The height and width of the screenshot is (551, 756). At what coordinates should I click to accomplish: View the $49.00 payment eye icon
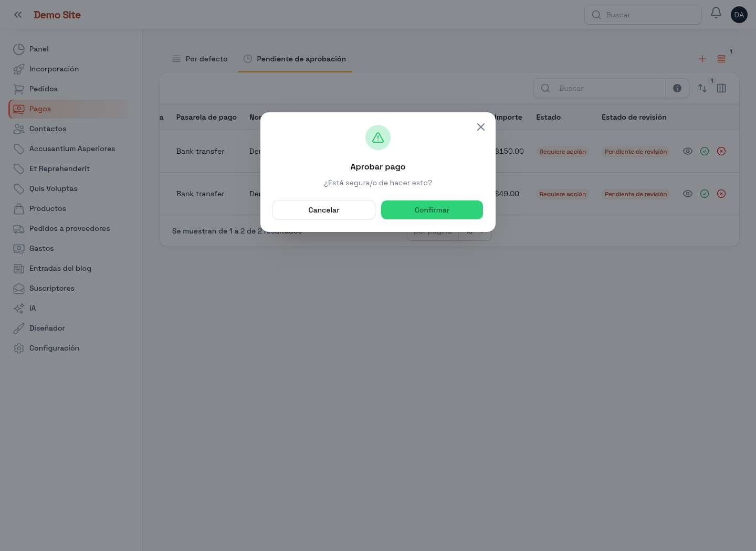click(x=687, y=194)
